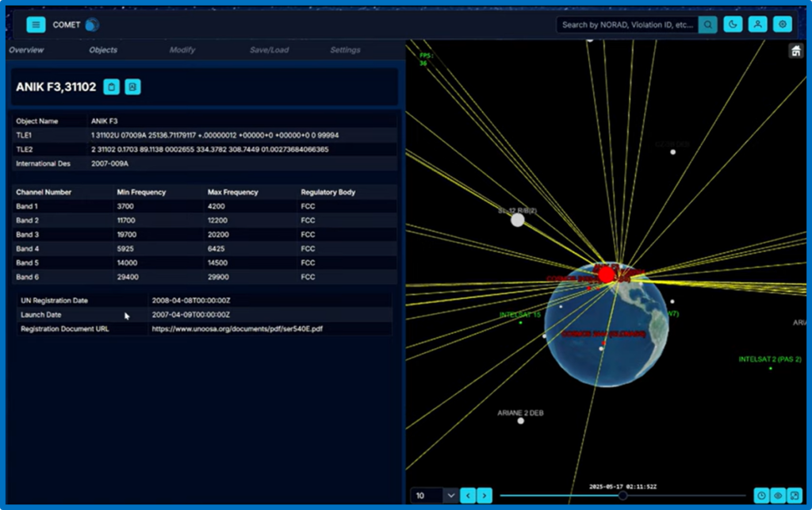Image resolution: width=812 pixels, height=510 pixels.
Task: Open the Settings tab
Action: [345, 50]
